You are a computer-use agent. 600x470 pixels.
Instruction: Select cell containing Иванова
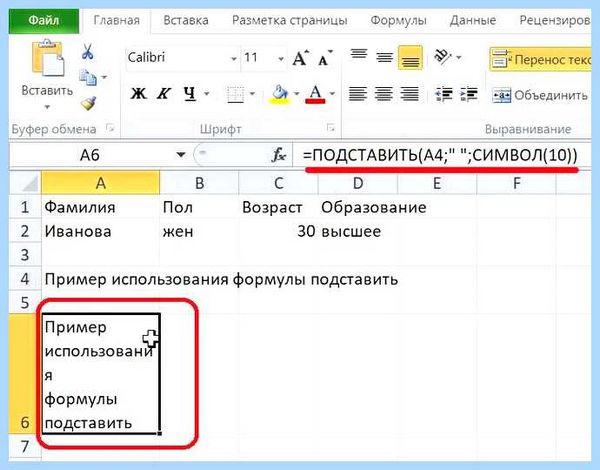pyautogui.click(x=101, y=231)
